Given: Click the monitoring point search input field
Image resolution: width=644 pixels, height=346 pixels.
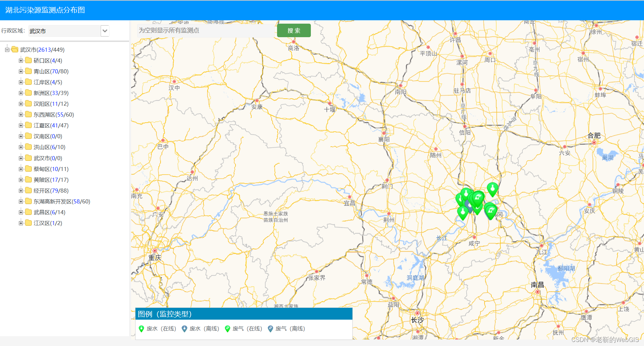Looking at the screenshot, I should tap(203, 30).
